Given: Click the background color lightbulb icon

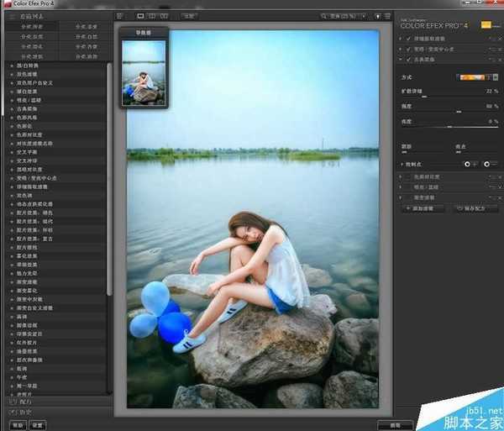Looking at the screenshot, I should click(x=379, y=15).
